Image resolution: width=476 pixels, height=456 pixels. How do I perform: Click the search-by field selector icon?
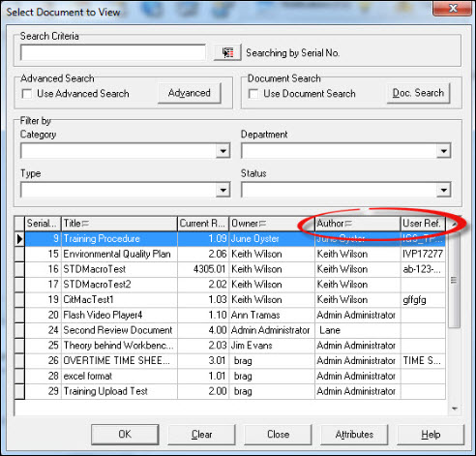227,52
